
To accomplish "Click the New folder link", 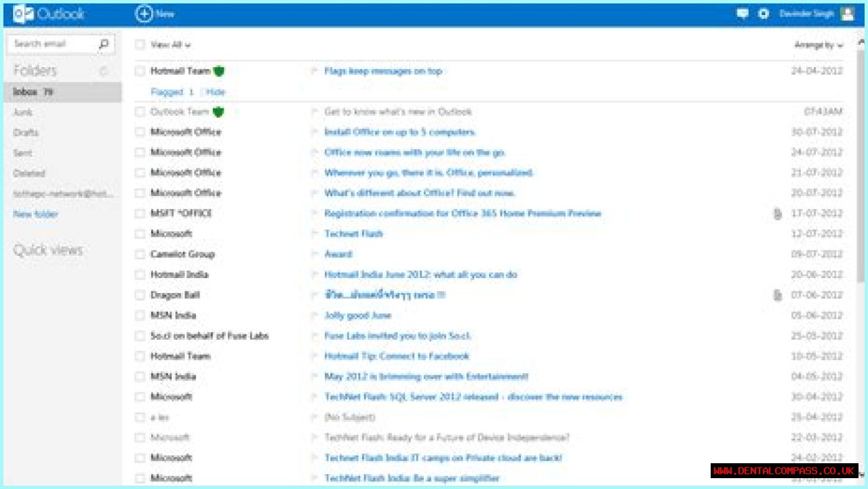I will 36,214.
